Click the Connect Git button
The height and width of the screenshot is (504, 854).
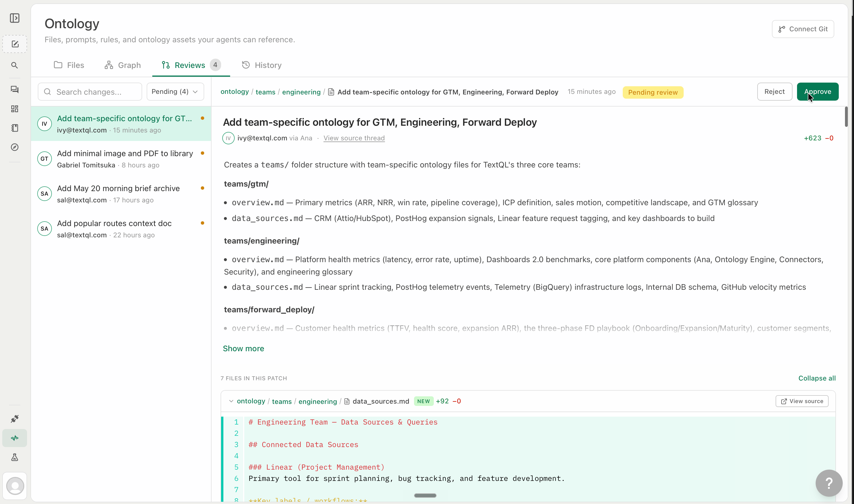click(x=803, y=29)
